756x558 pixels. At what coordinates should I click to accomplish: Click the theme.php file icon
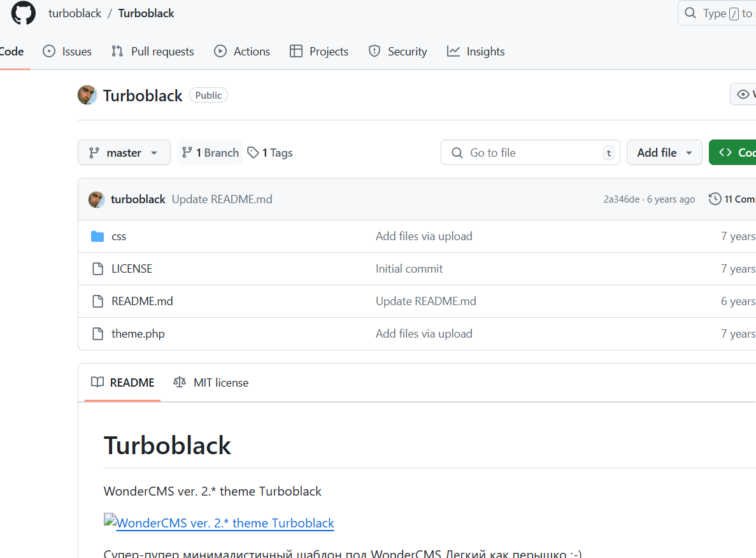coord(98,334)
